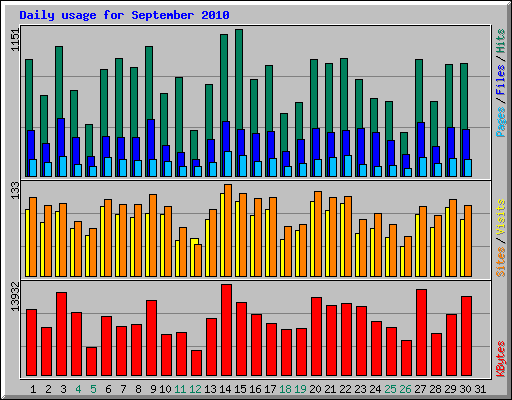This screenshot has height=400, width=512.
Task: Click the orange sites bar for day 1
Action: click(33, 237)
